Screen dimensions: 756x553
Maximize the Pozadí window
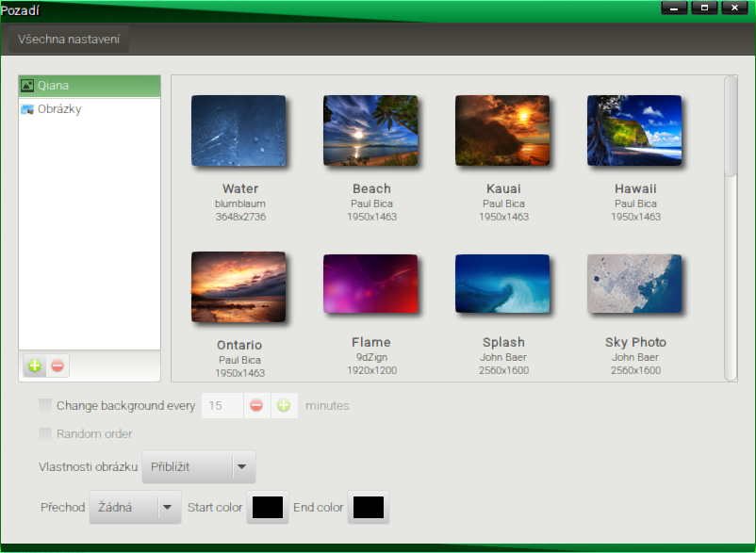(x=704, y=8)
